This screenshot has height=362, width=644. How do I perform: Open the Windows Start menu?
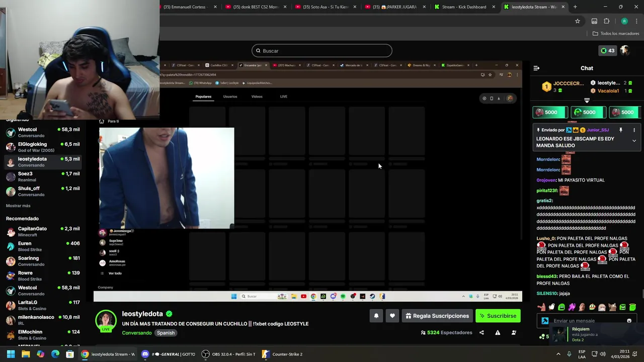pyautogui.click(x=11, y=354)
